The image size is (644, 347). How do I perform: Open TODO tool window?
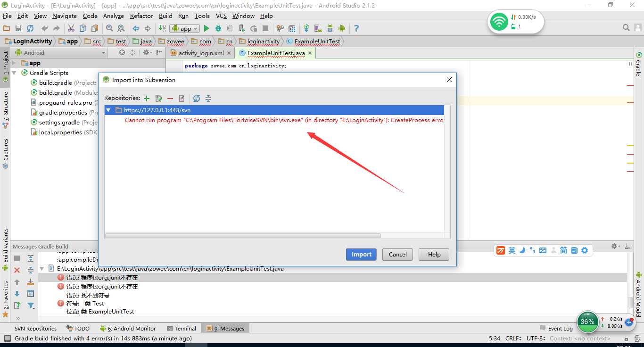78,329
